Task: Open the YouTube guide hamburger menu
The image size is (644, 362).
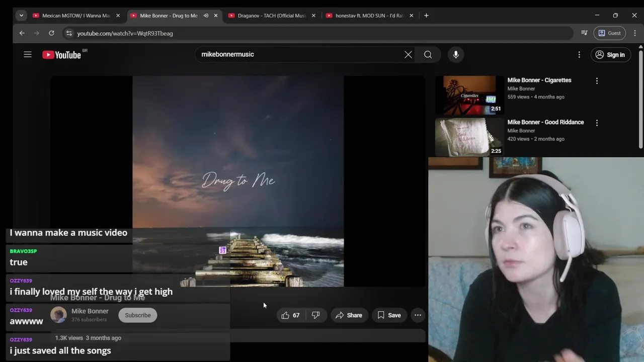Action: coord(28,54)
